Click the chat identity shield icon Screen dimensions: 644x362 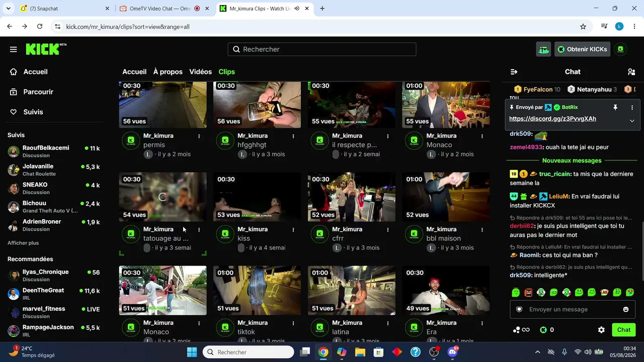(519, 309)
